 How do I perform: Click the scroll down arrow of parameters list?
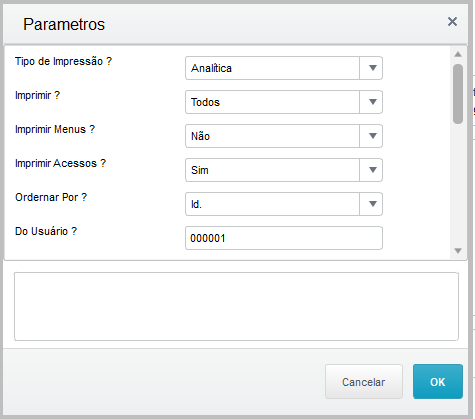pyautogui.click(x=458, y=251)
